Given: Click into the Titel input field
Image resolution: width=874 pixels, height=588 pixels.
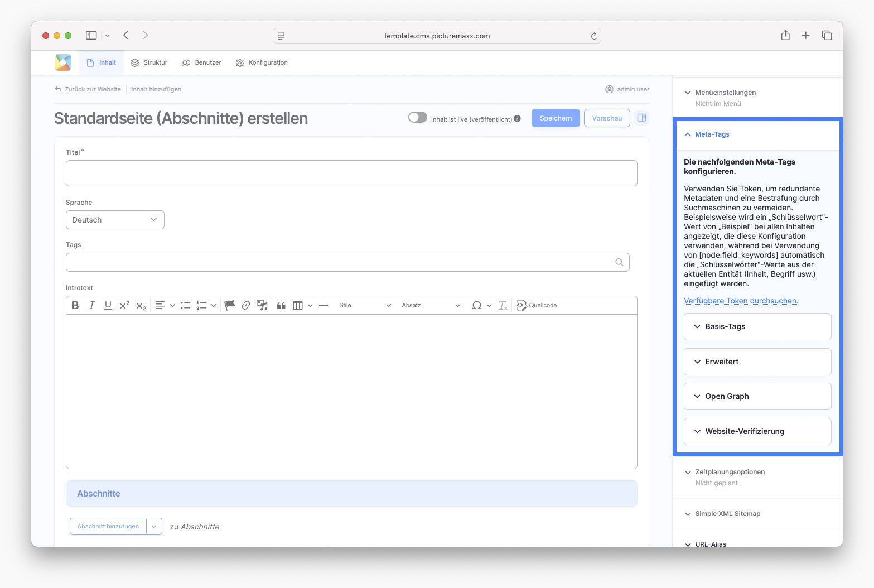Looking at the screenshot, I should click(x=351, y=173).
